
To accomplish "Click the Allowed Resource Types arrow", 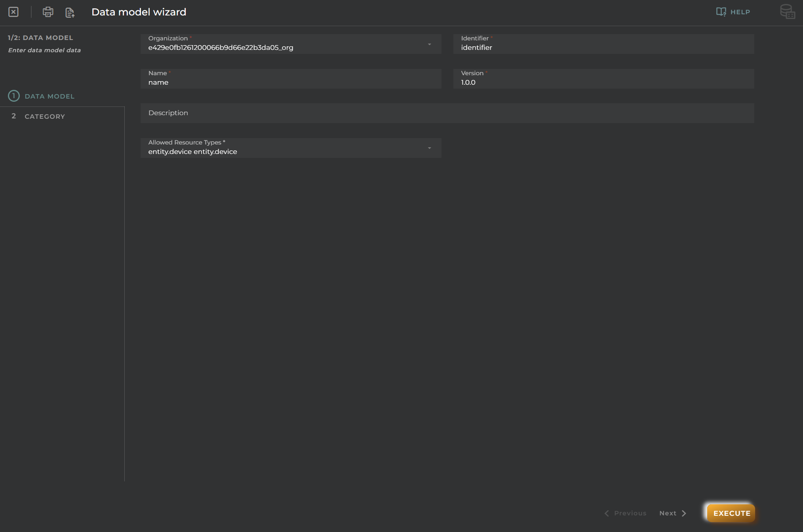I will pos(429,148).
